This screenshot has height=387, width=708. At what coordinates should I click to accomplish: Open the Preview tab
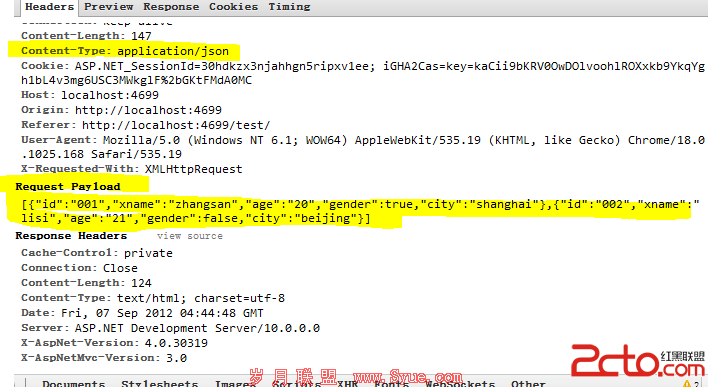pyautogui.click(x=108, y=7)
